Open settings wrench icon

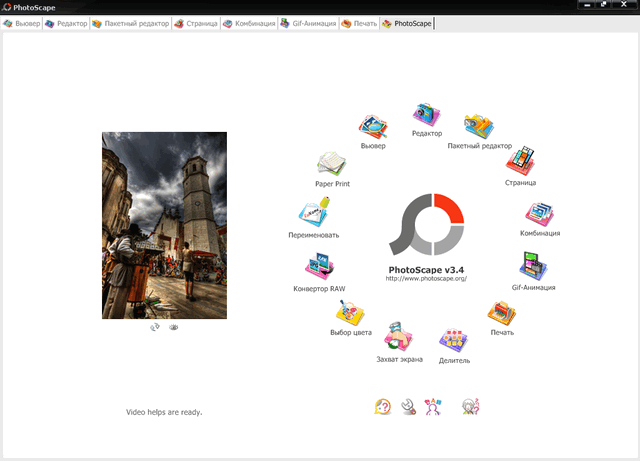[x=409, y=407]
